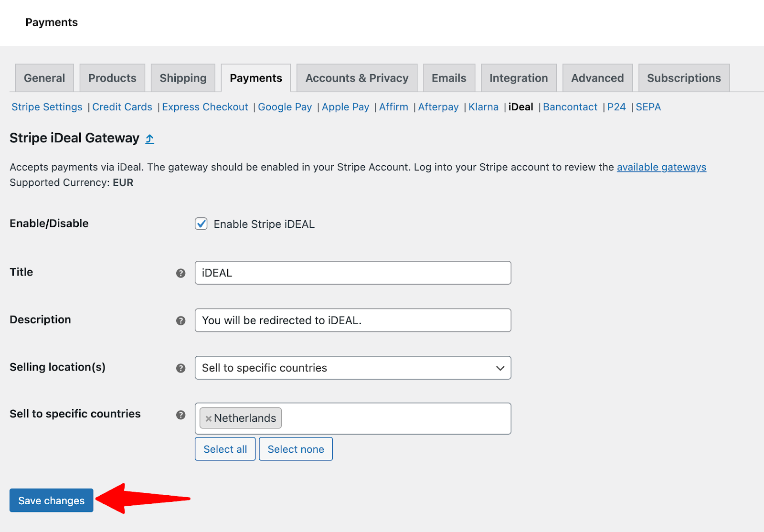Image resolution: width=764 pixels, height=532 pixels.
Task: Click the return arrow icon next to Stripe iDeal Gateway
Action: [x=149, y=139]
